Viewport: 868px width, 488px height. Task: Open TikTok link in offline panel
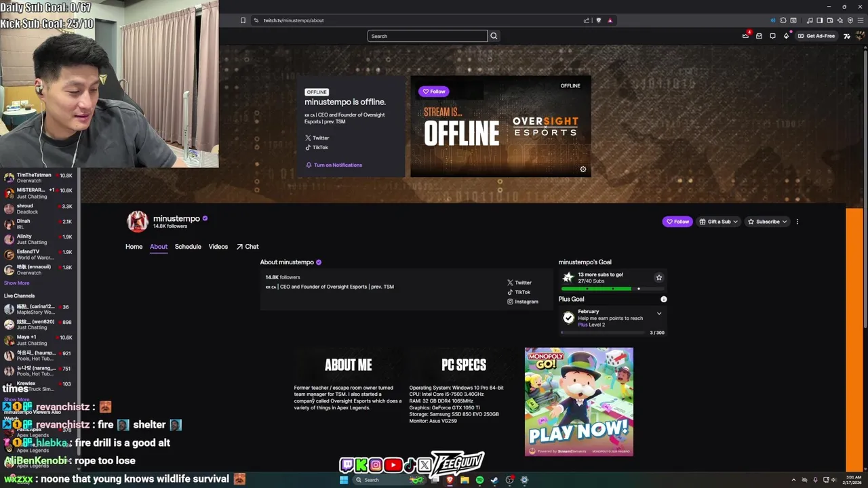tap(316, 147)
